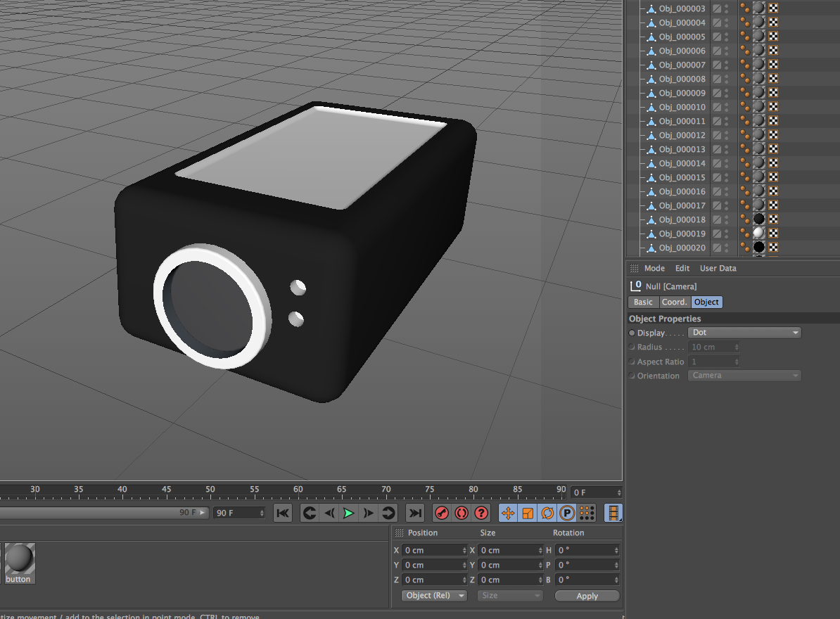Image resolution: width=840 pixels, height=619 pixels.
Task: Toggle Parameter keyframe recording (P icon)
Action: click(x=567, y=513)
